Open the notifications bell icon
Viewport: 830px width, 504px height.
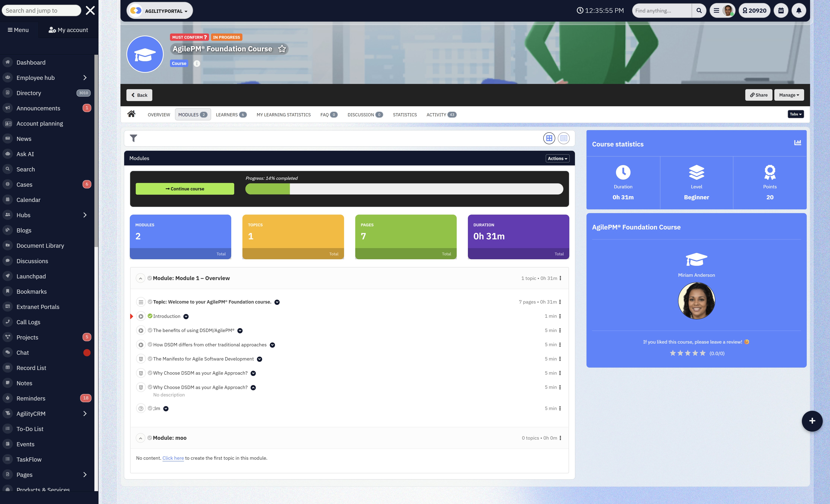[x=799, y=10]
